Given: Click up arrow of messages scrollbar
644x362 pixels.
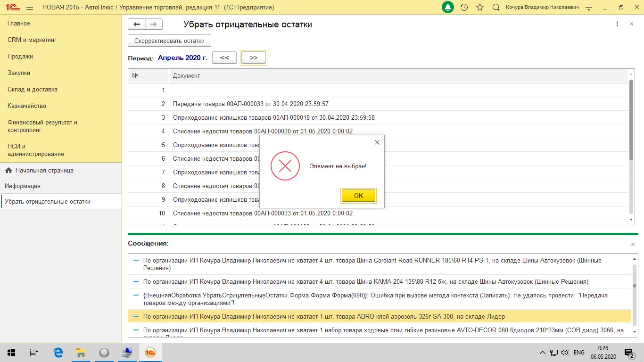Looking at the screenshot, I should 635,259.
